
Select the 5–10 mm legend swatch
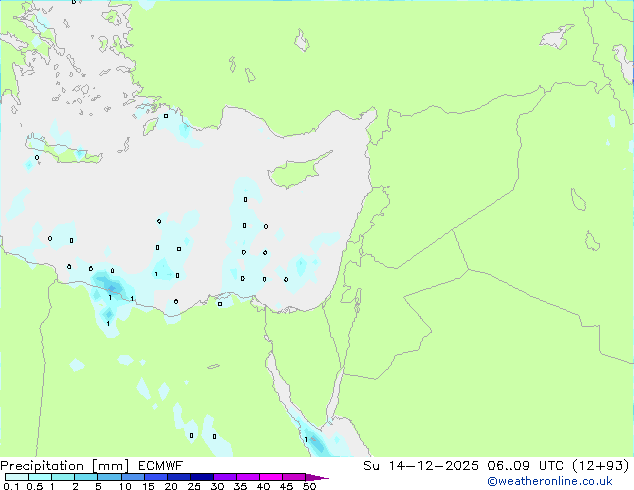(109, 477)
